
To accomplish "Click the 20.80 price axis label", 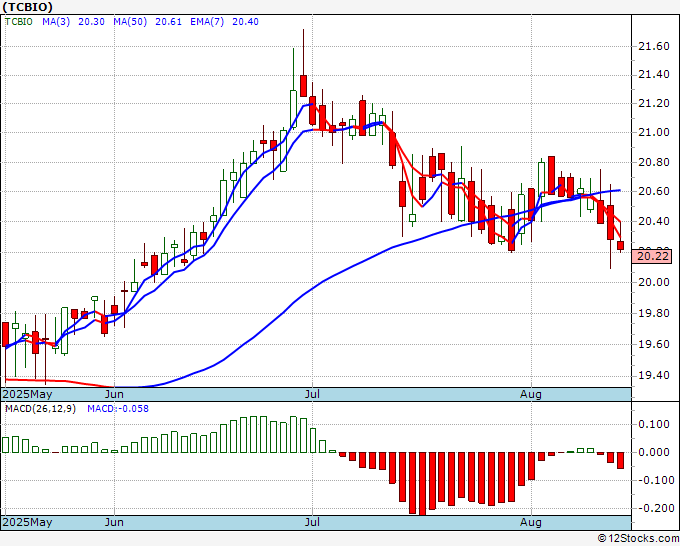I will tap(654, 163).
